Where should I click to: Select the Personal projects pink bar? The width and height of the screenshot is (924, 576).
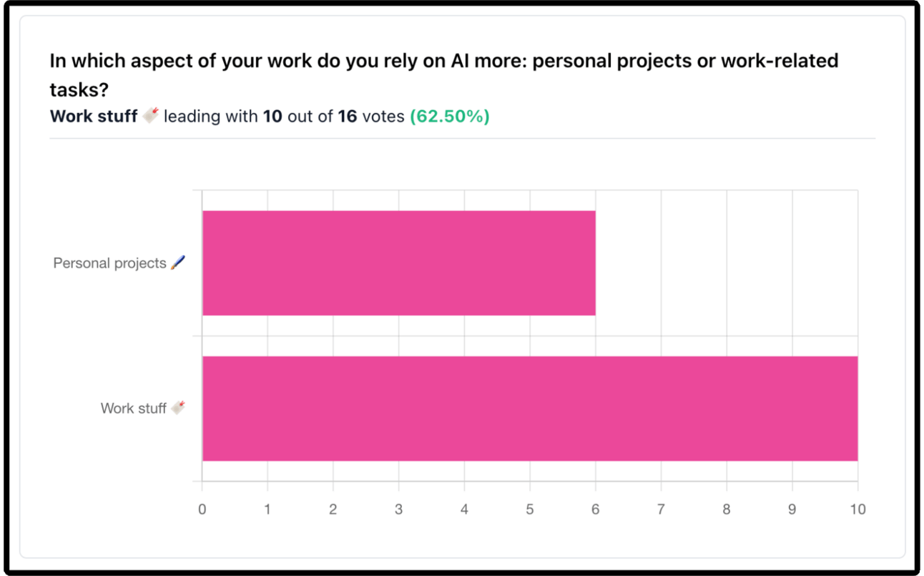[398, 263]
